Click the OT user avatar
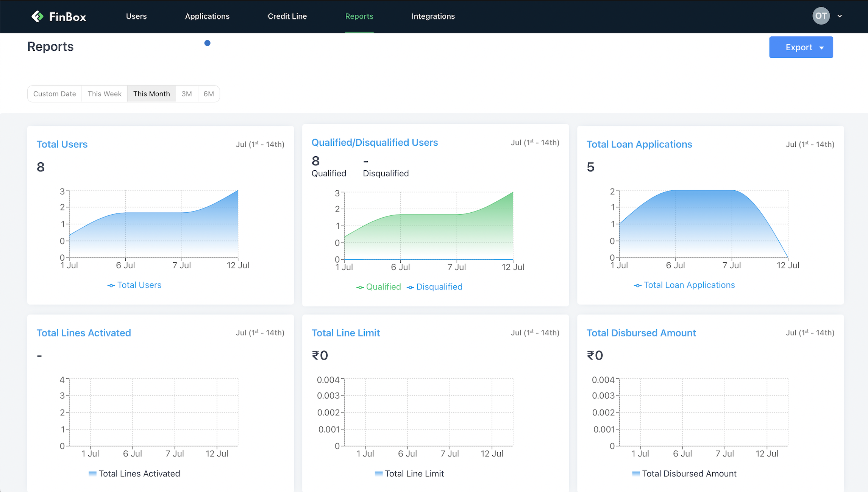868x492 pixels. coord(821,16)
